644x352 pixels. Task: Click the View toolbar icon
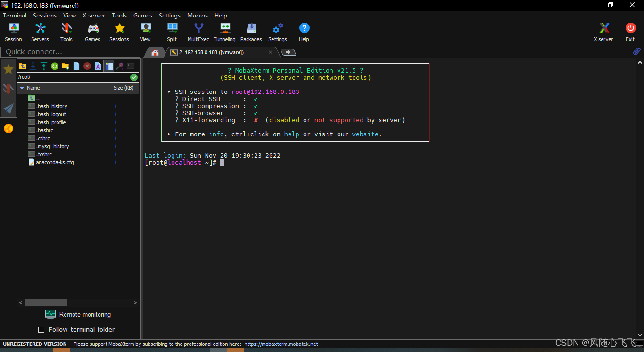coord(146,32)
